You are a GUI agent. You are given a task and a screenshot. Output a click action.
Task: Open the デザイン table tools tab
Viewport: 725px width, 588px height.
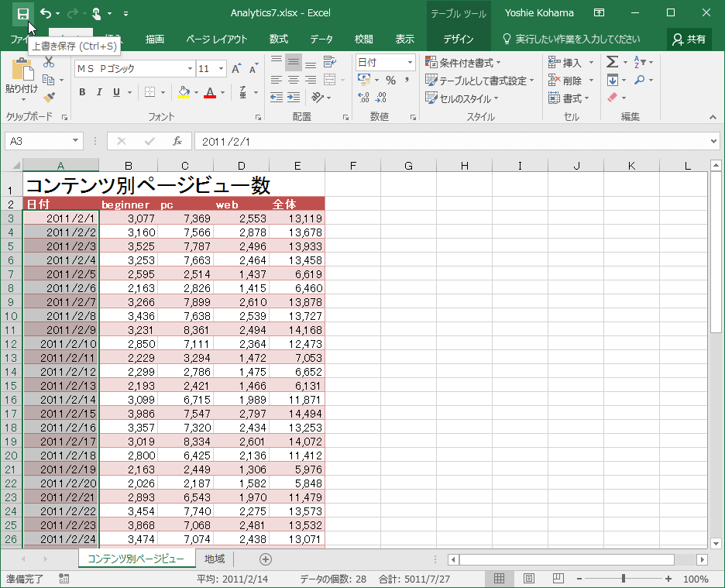(x=459, y=40)
